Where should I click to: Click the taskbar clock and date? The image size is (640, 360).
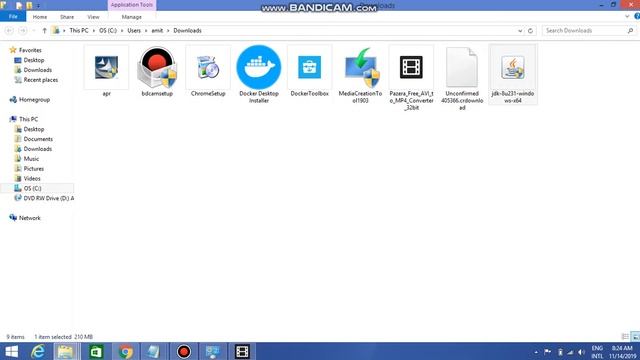coord(622,352)
